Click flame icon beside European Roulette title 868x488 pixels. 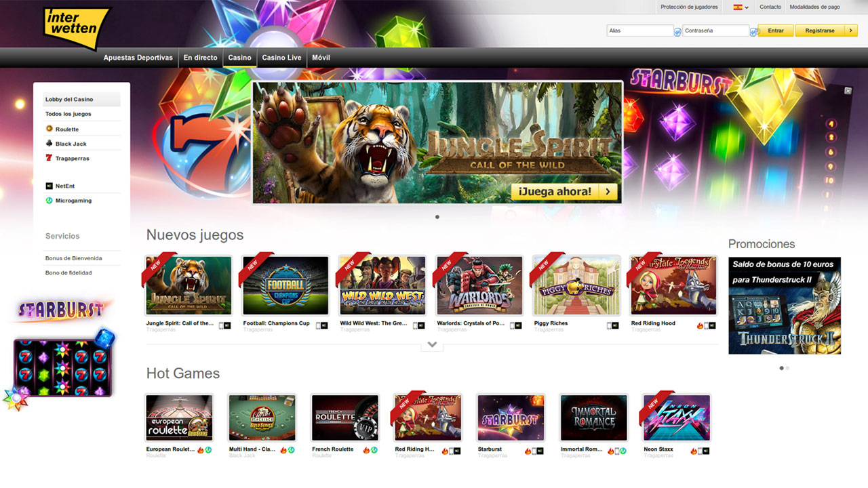tap(201, 450)
